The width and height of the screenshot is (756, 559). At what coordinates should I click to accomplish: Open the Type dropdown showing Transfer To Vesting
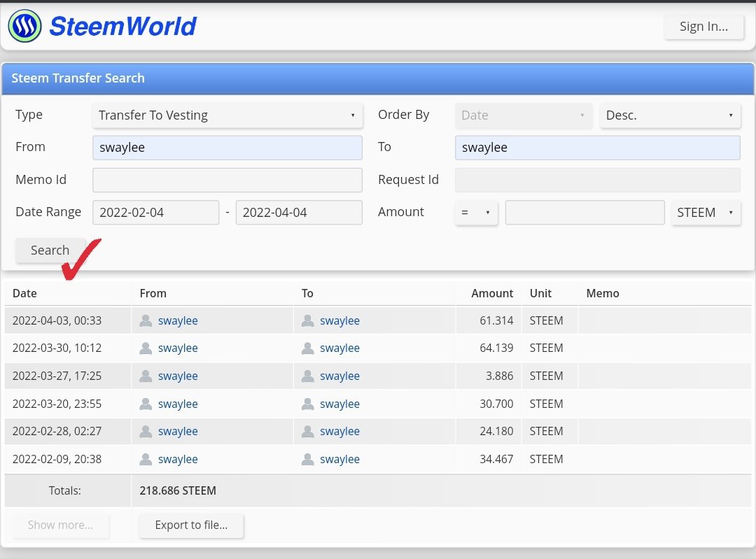227,115
